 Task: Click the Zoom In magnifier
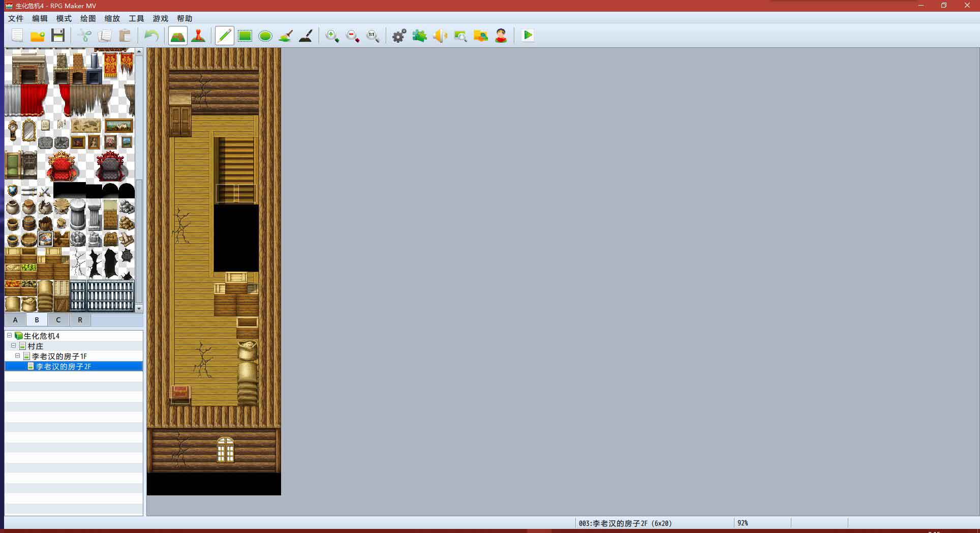point(332,36)
